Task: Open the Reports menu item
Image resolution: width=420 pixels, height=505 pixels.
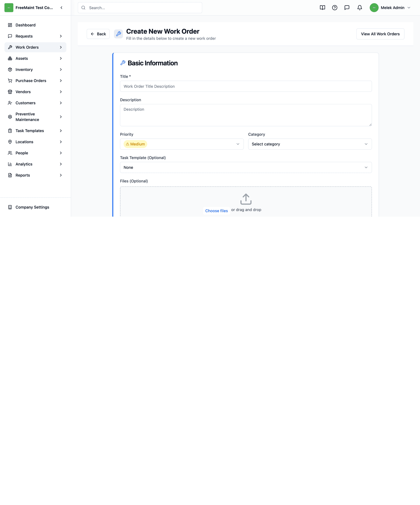Action: (35, 175)
